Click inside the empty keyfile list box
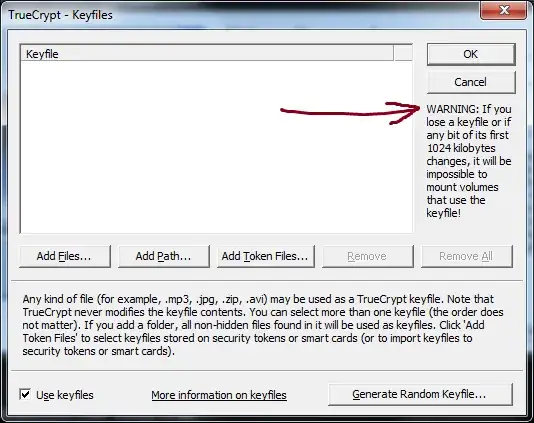The image size is (534, 423). (216, 146)
